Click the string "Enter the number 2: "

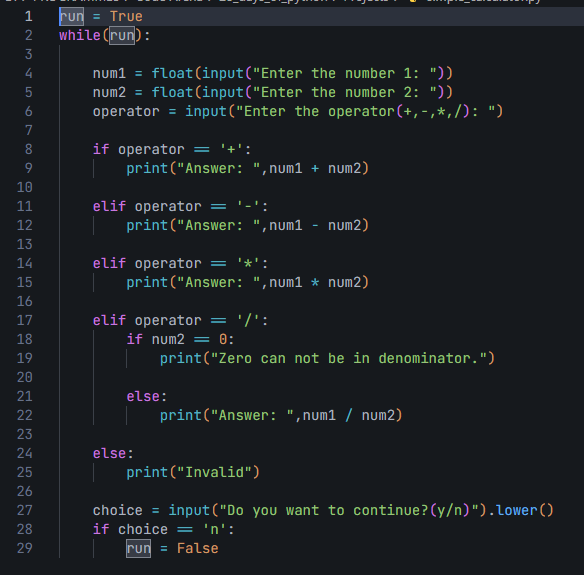[345, 92]
